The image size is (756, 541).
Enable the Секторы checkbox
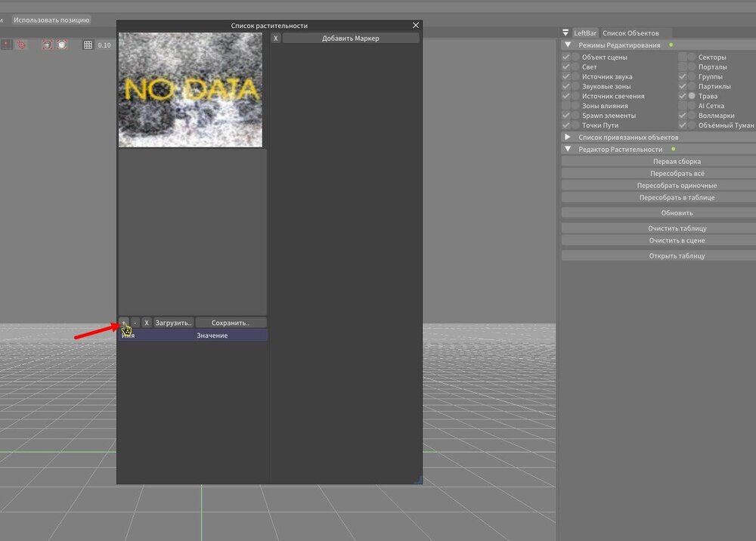[x=683, y=57]
